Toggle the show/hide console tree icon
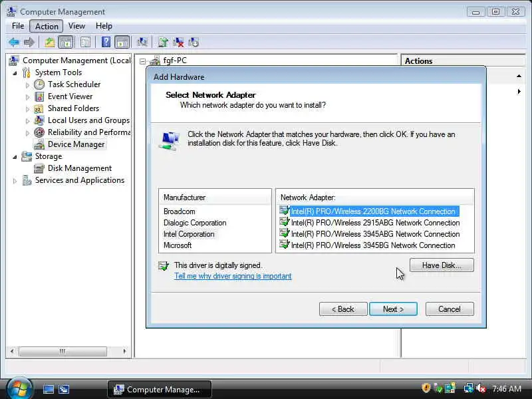 tap(65, 42)
